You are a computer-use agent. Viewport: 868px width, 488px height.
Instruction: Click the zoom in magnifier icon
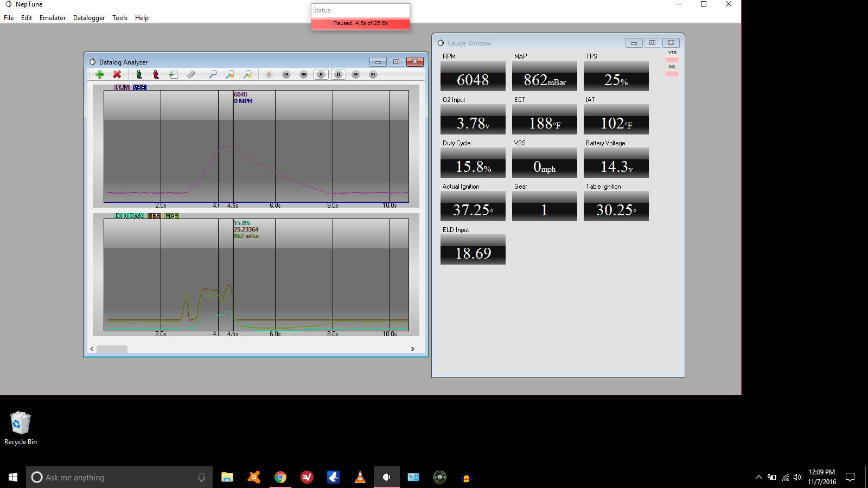coord(230,75)
